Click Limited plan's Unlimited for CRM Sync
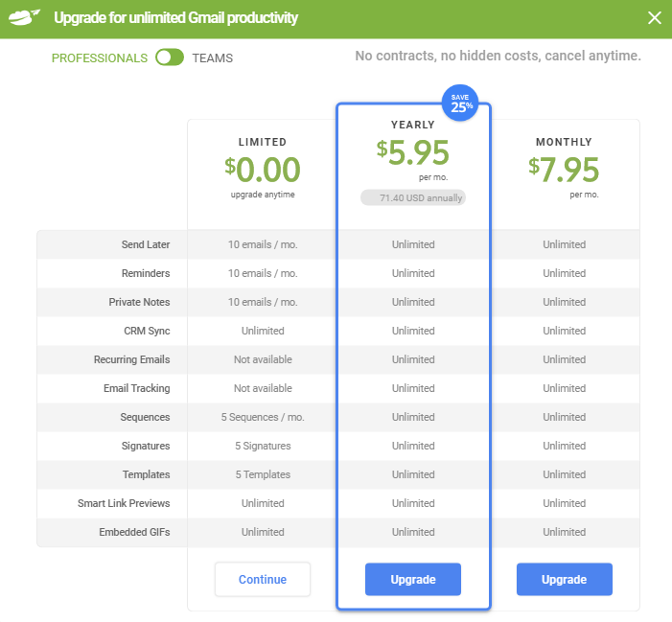 263,331
